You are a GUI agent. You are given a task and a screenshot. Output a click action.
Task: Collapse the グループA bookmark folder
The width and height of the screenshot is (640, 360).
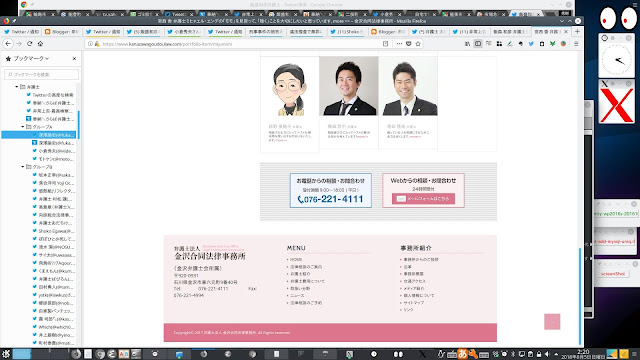(23, 127)
